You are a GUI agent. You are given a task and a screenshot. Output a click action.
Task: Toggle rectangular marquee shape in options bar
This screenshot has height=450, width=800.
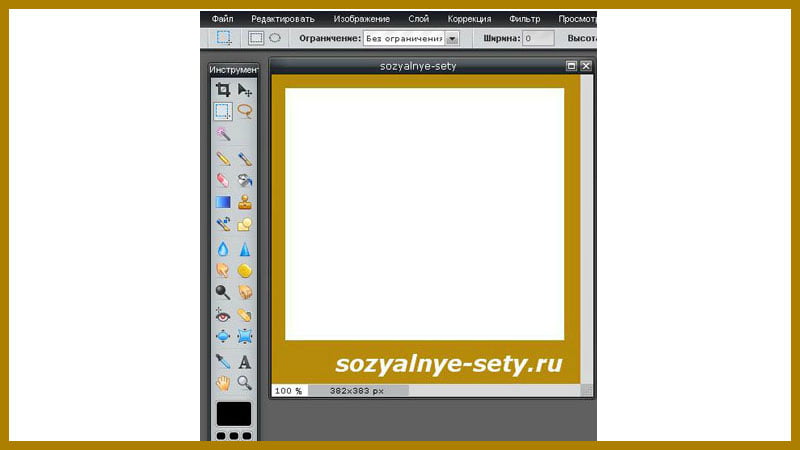point(256,38)
